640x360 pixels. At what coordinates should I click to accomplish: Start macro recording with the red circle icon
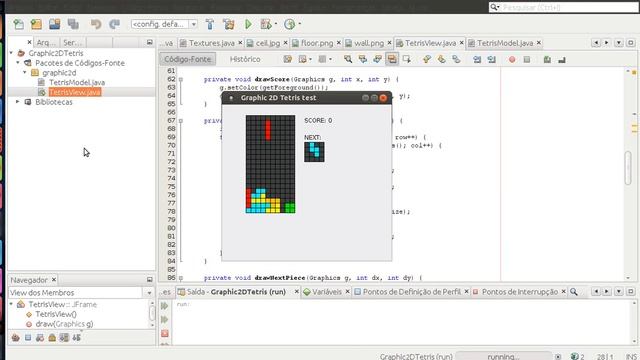pos(512,60)
